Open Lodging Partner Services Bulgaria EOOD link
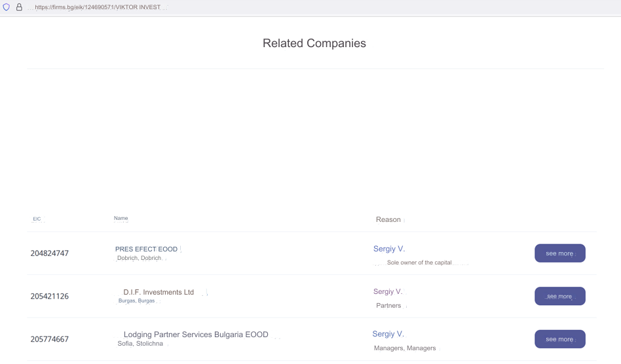Viewport: 621px width, 364px height. pos(196,335)
